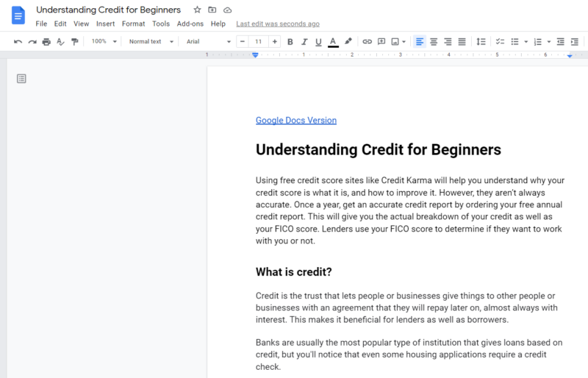The width and height of the screenshot is (588, 378).
Task: Click the document title field
Action: point(108,10)
